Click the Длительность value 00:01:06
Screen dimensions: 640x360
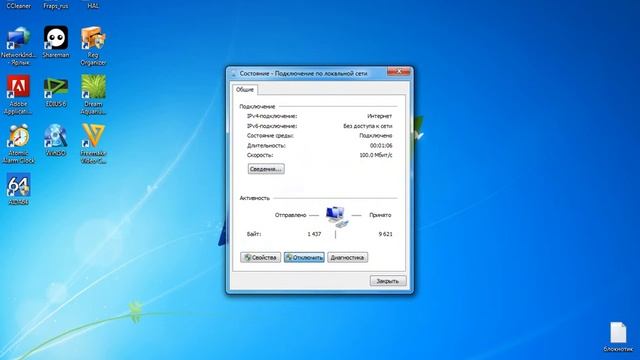point(381,146)
